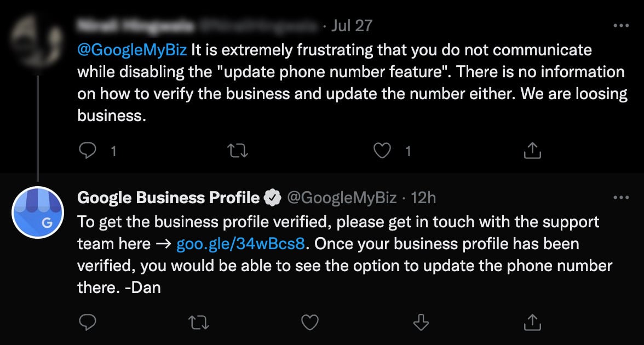Image resolution: width=644 pixels, height=345 pixels.
Task: Open the 12h timestamp of the reply
Action: (x=423, y=198)
